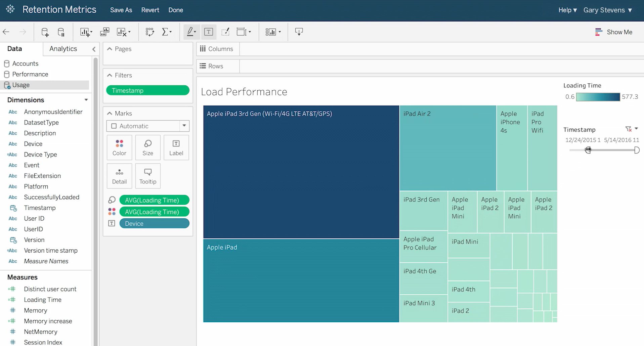Click the show/hide cards icon
Image resolution: width=644 pixels, height=346 pixels.
[273, 32]
